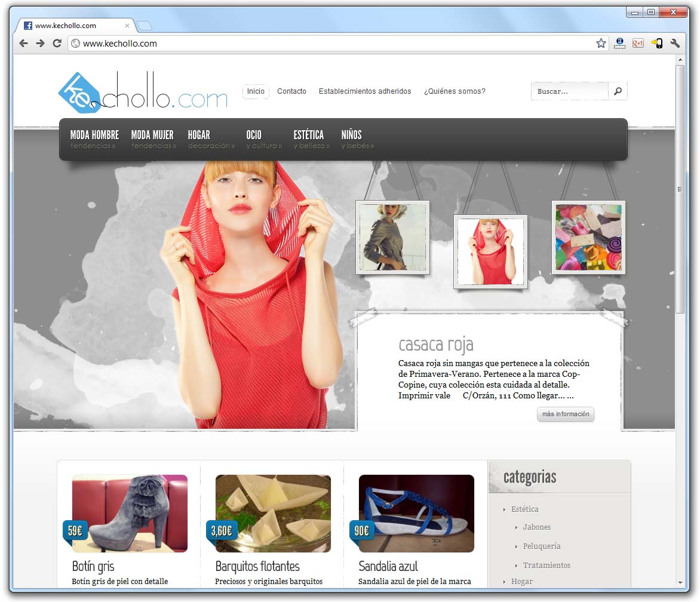This screenshot has width=700, height=602.
Task: Click the Google +1 extension icon
Action: 638,43
